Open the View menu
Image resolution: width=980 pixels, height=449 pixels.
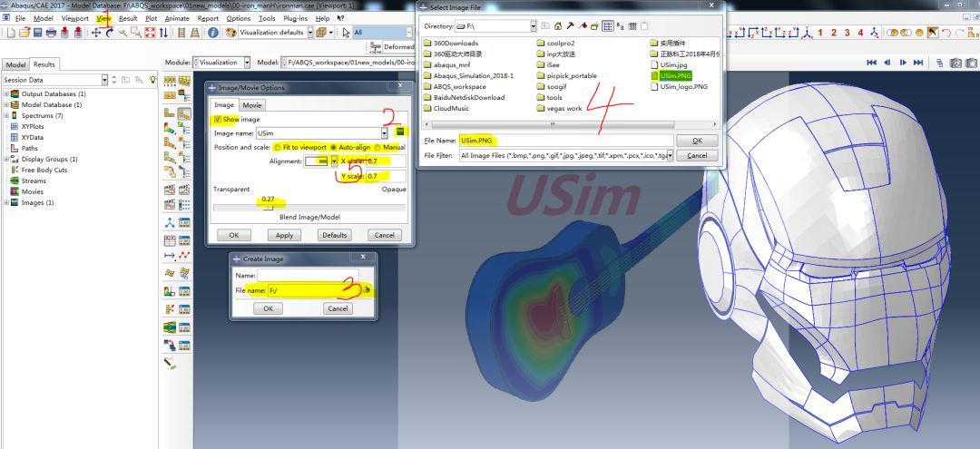point(103,18)
